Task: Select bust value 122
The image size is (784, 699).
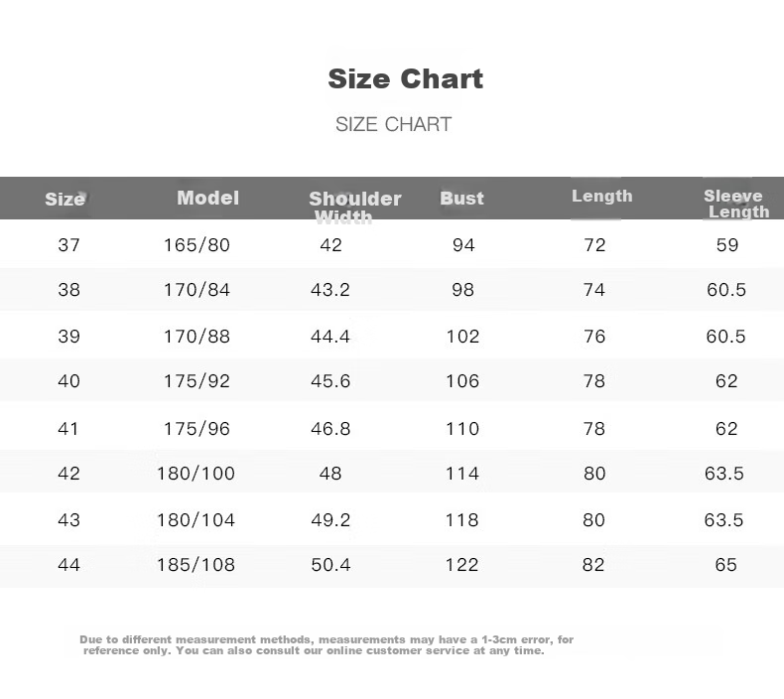Action: [462, 565]
